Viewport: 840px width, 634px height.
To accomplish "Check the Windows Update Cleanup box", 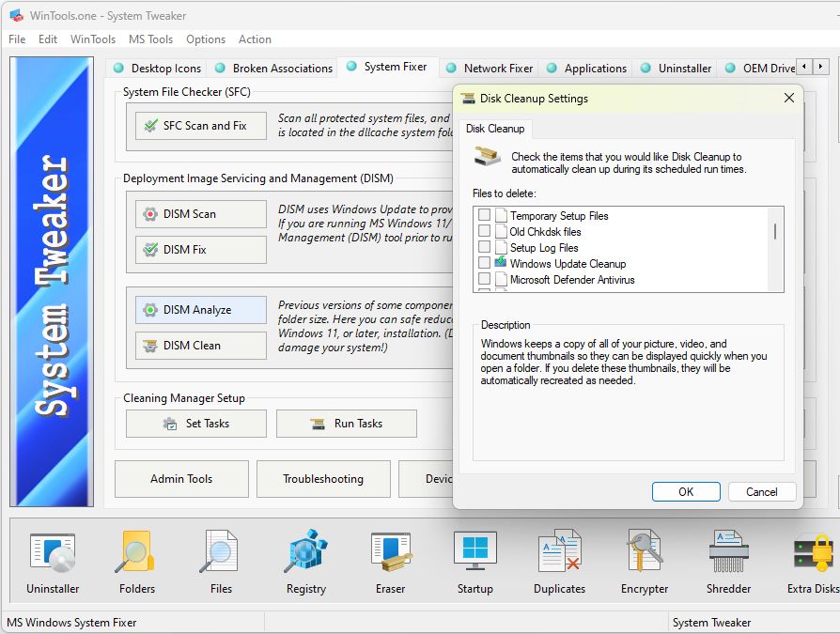I will pos(484,263).
